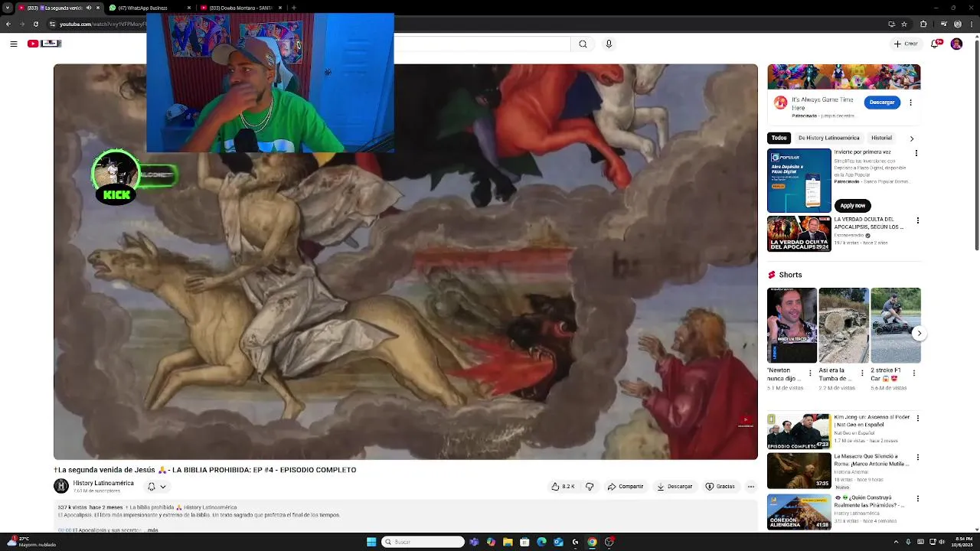This screenshot has width=980, height=551.
Task: Open options for Así era la Tumba short
Action: [863, 374]
